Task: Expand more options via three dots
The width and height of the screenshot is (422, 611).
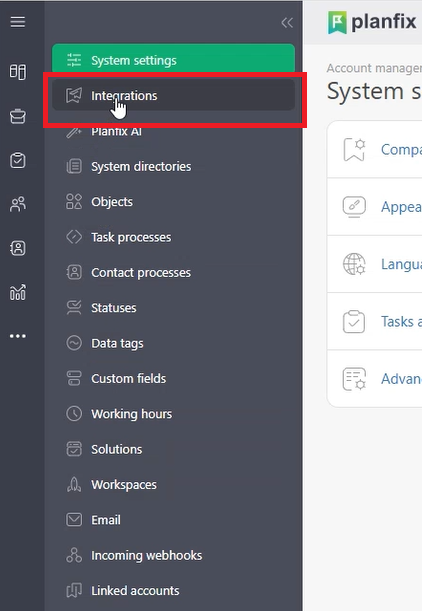Action: [18, 336]
